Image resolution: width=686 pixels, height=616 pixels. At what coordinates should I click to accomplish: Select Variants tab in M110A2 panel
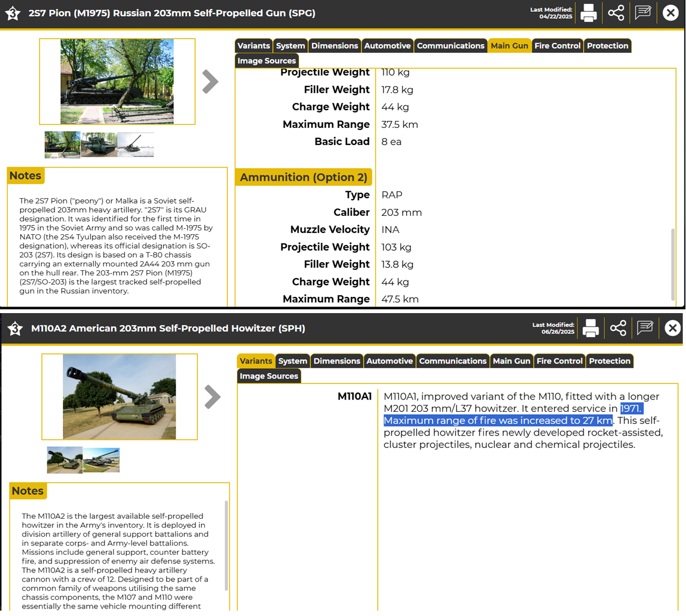(x=256, y=361)
